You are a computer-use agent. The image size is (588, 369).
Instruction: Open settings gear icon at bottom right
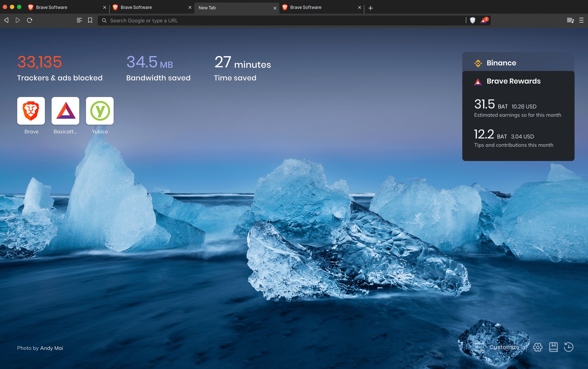(x=537, y=347)
